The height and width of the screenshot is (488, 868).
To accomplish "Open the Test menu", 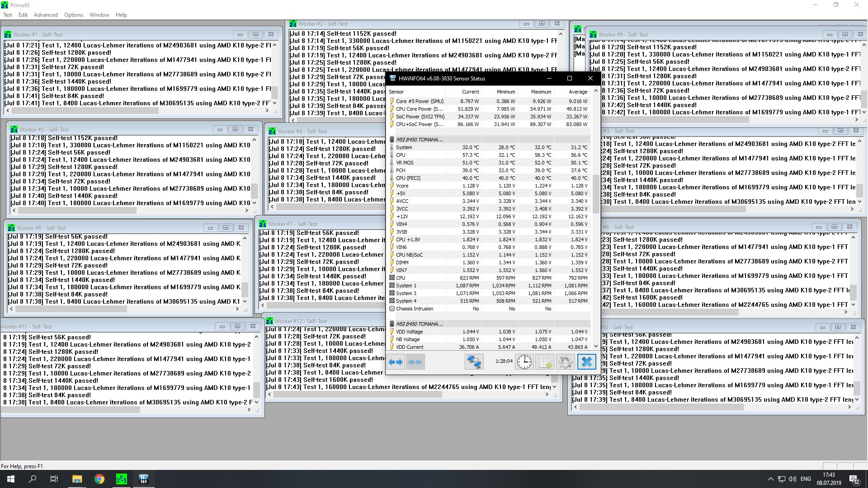I will coord(8,15).
